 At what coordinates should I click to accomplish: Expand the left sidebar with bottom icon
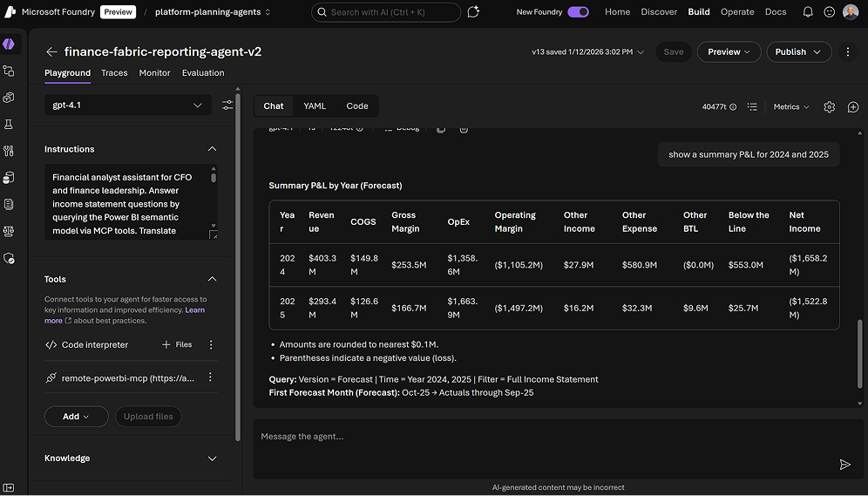(9, 487)
